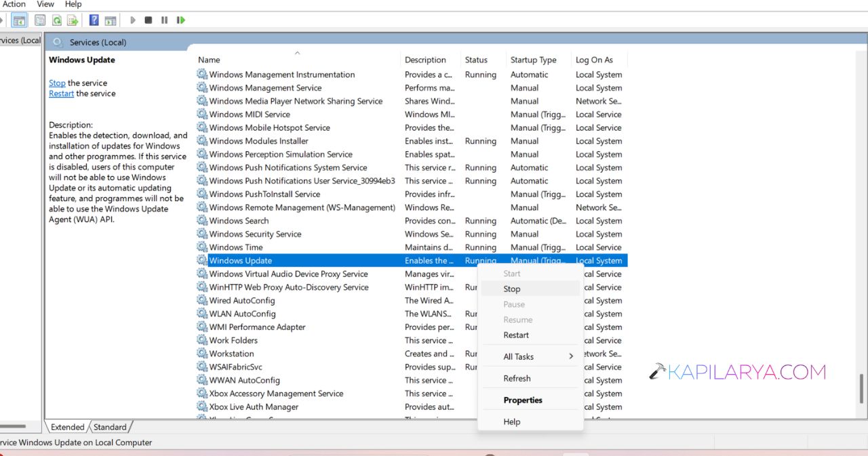Viewport: 868px width, 456px height.
Task: Click the Services (Local) header magnifier icon
Action: point(58,42)
